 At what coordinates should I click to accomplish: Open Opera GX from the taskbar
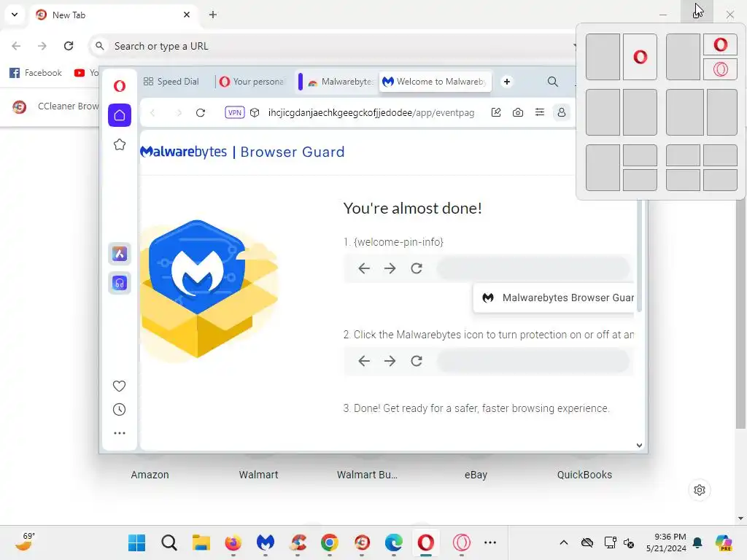pos(461,542)
